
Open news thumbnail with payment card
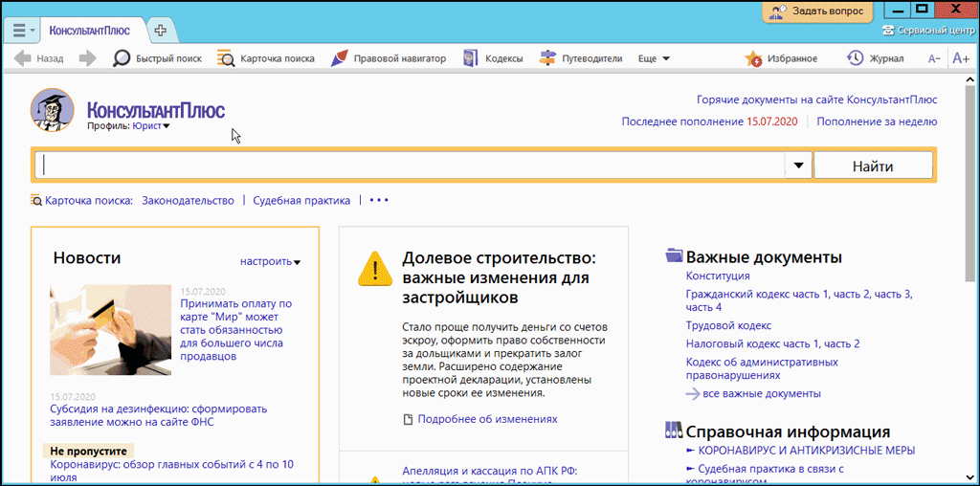tap(111, 329)
